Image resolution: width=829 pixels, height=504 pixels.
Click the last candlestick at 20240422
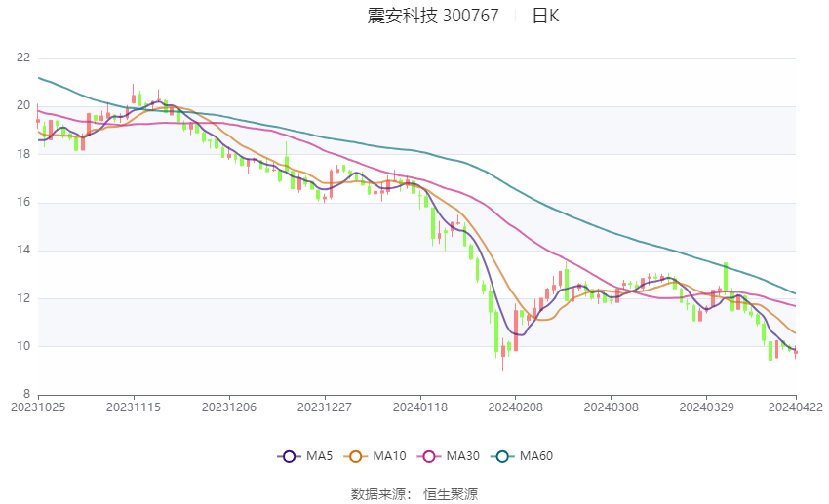coord(796,352)
